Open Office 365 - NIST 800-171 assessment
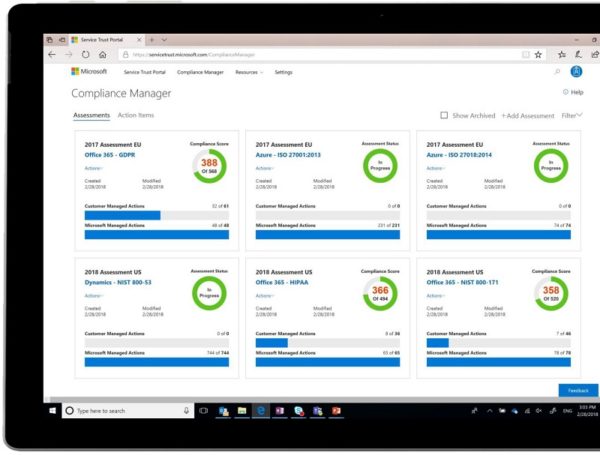 click(x=462, y=282)
